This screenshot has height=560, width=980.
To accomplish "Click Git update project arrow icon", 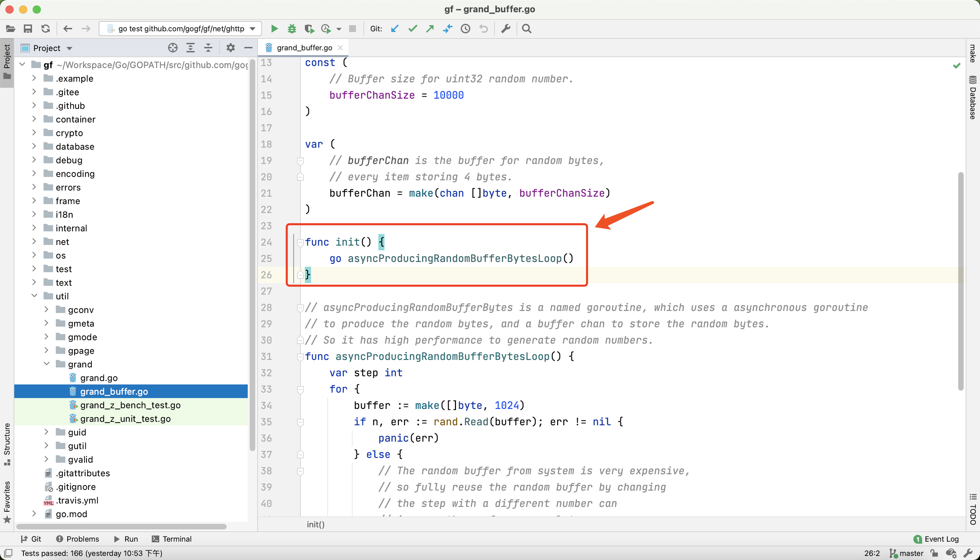I will [395, 29].
